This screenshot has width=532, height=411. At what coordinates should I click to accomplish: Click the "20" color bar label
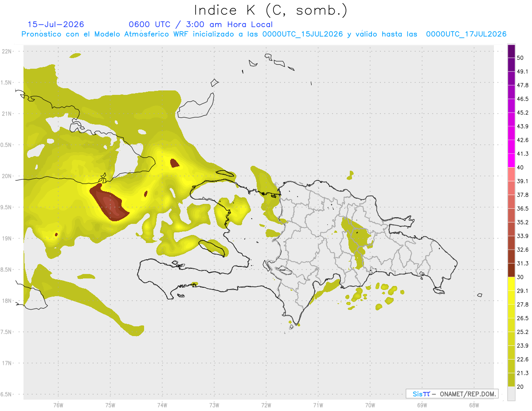click(x=520, y=387)
